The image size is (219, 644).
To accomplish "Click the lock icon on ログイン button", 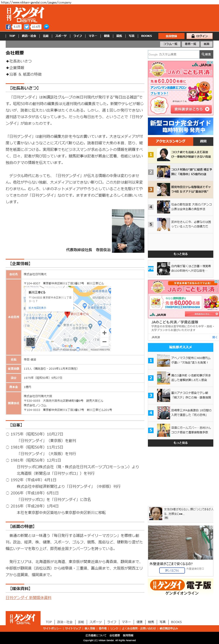I will (x=193, y=36).
